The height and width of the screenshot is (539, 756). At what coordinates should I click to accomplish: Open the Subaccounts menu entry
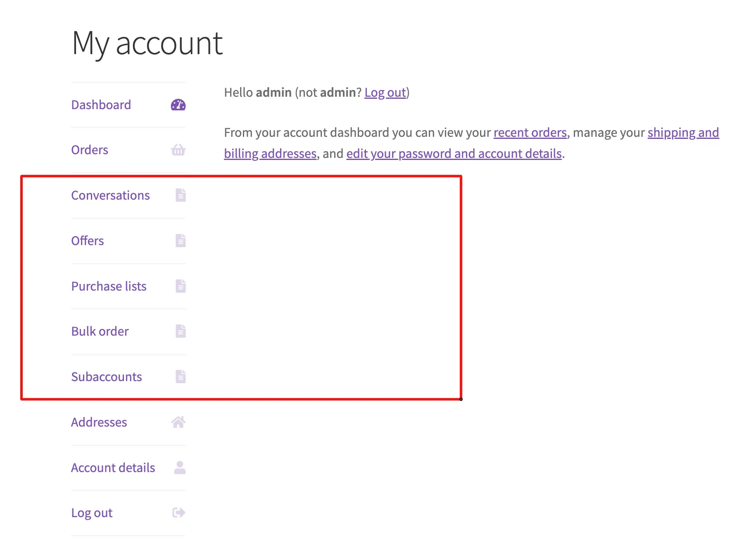107,377
